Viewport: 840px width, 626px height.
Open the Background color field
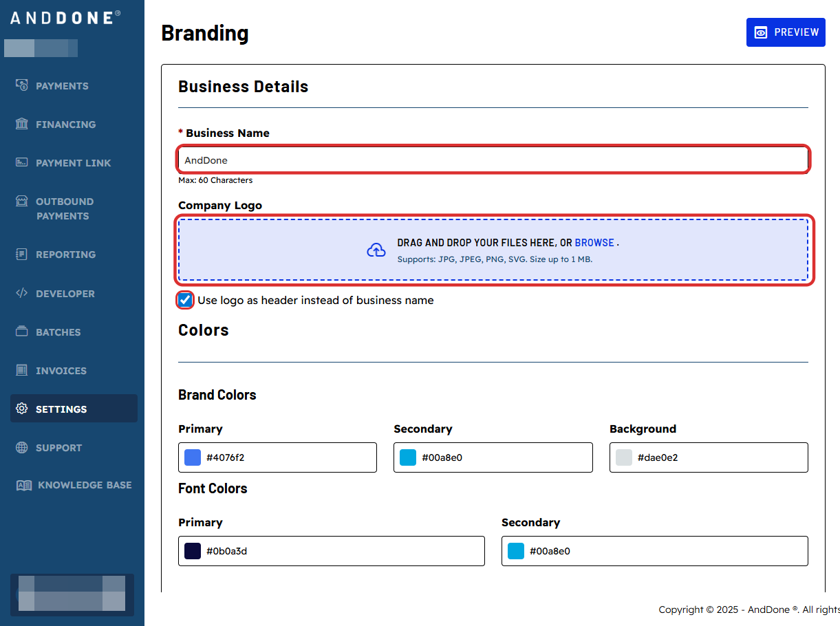(623, 457)
